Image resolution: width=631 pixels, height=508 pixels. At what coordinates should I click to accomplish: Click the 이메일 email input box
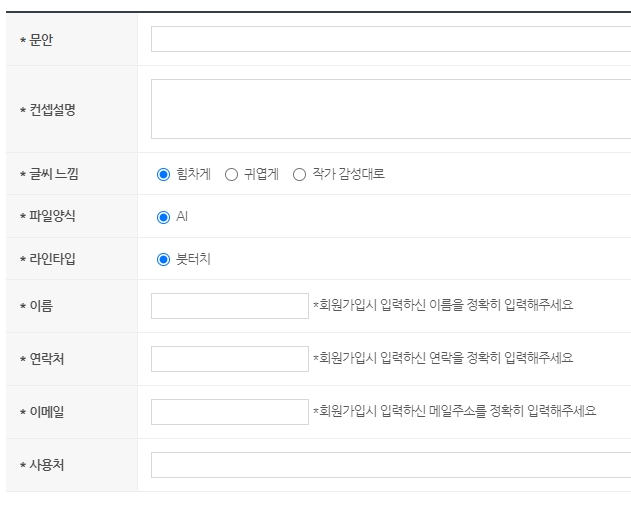pos(230,412)
